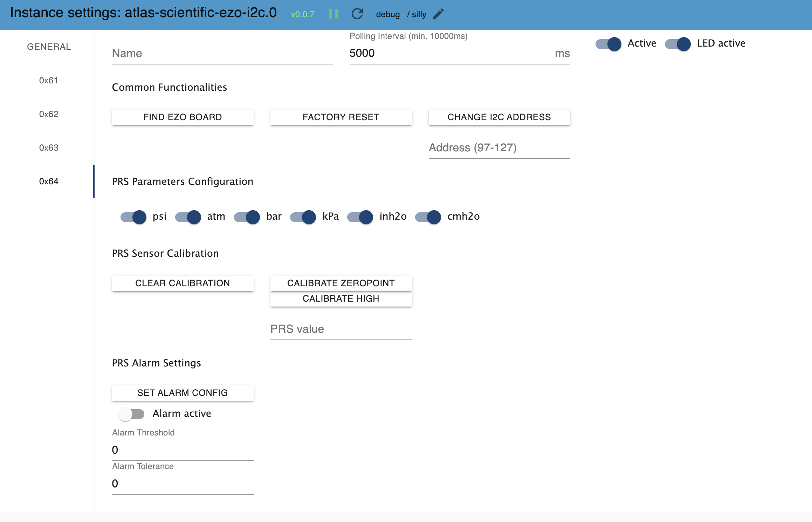Click the PRS value input field
The width and height of the screenshot is (812, 522).
tap(341, 329)
